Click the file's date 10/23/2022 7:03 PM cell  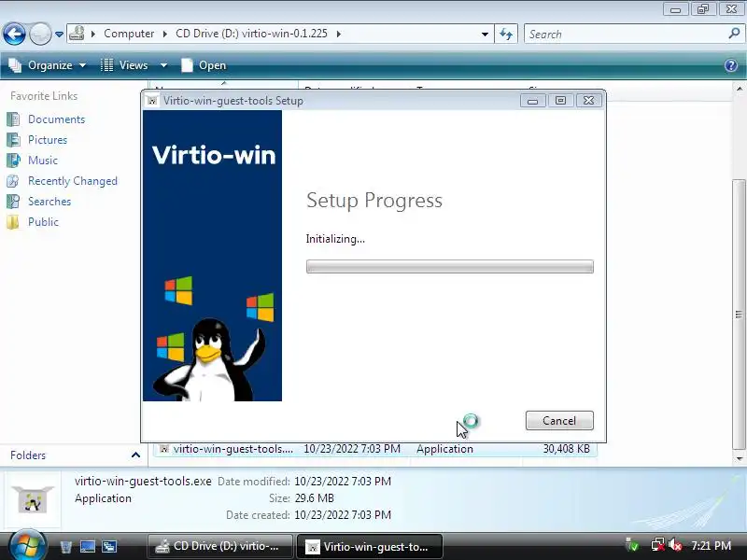click(x=352, y=449)
